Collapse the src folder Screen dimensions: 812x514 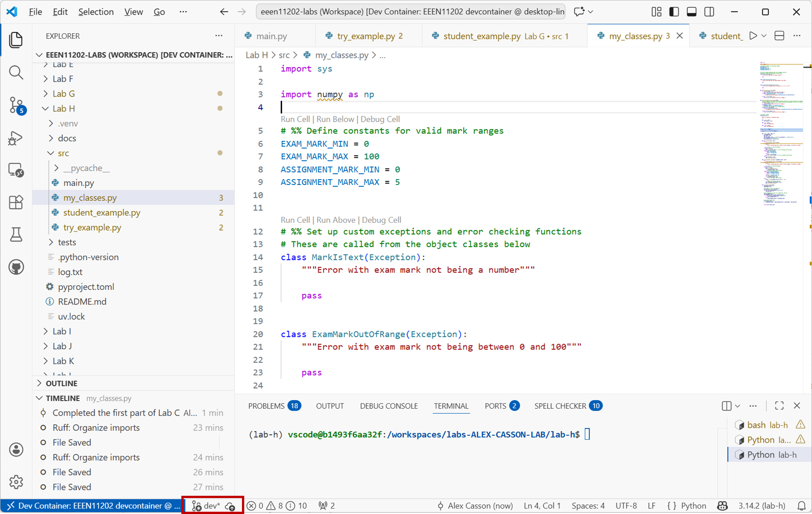pos(63,153)
